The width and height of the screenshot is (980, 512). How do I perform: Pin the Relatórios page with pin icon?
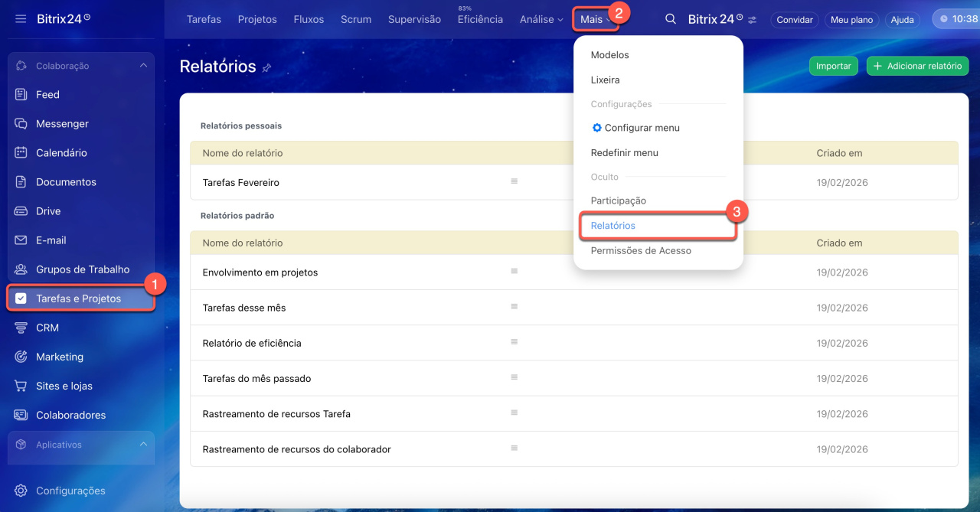click(266, 68)
